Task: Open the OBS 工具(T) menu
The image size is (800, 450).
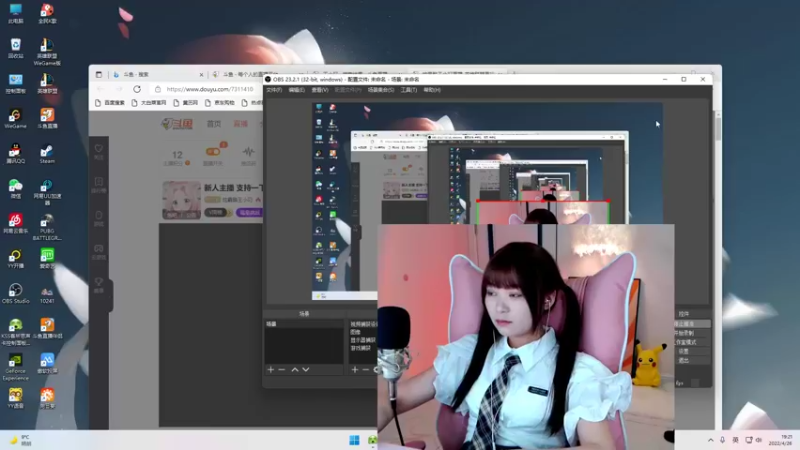Action: (x=408, y=90)
